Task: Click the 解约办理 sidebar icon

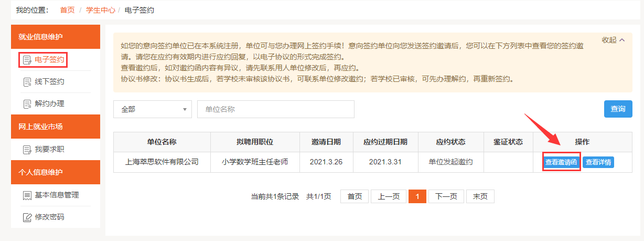Action: point(27,104)
